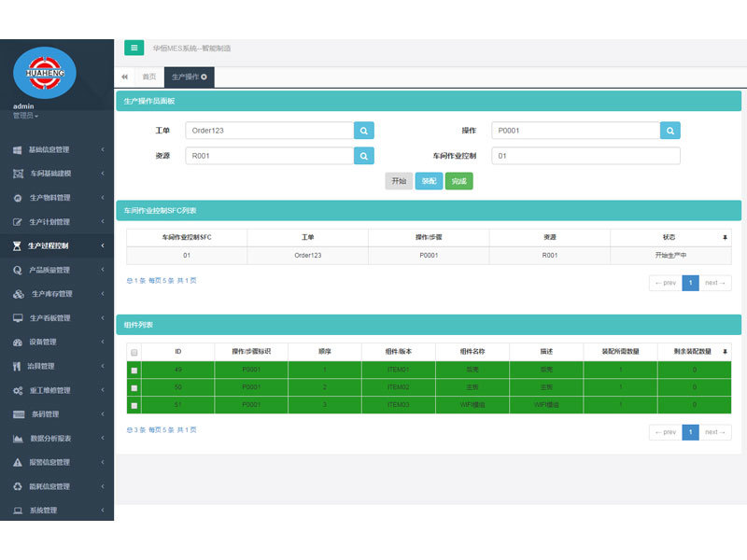Click the search icon next to 操作 field
The image size is (747, 560).
coord(670,131)
